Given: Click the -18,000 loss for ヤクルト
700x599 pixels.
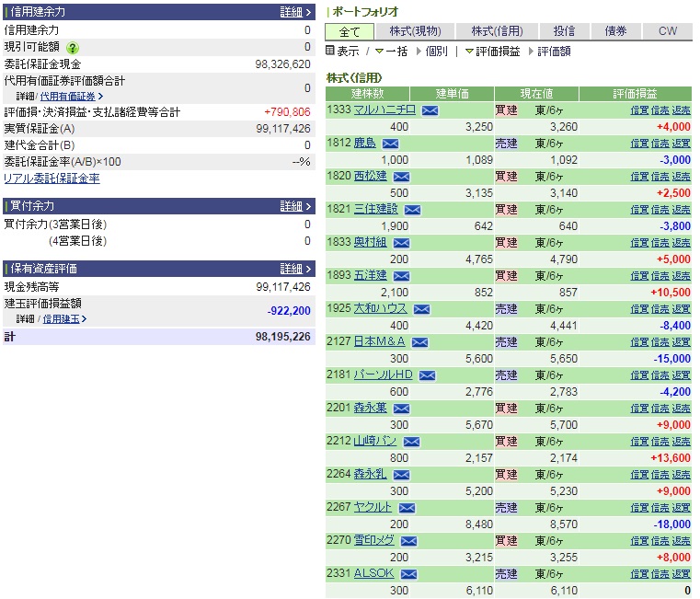Looking at the screenshot, I should point(671,524).
